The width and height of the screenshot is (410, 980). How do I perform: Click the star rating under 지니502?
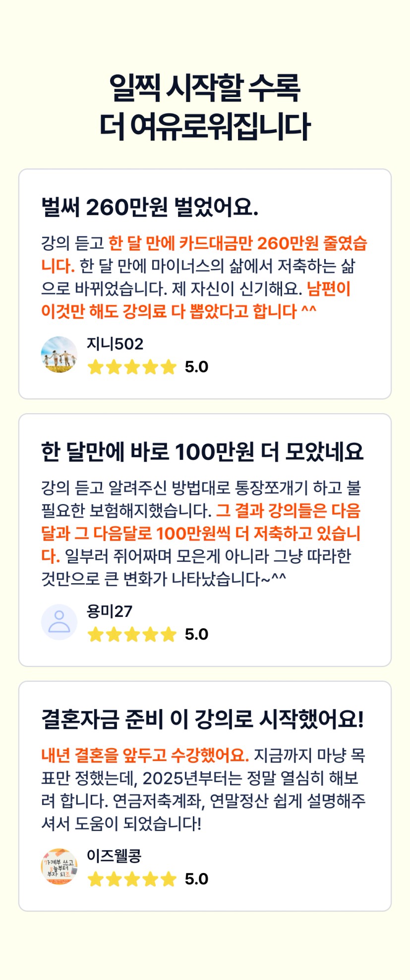132,367
